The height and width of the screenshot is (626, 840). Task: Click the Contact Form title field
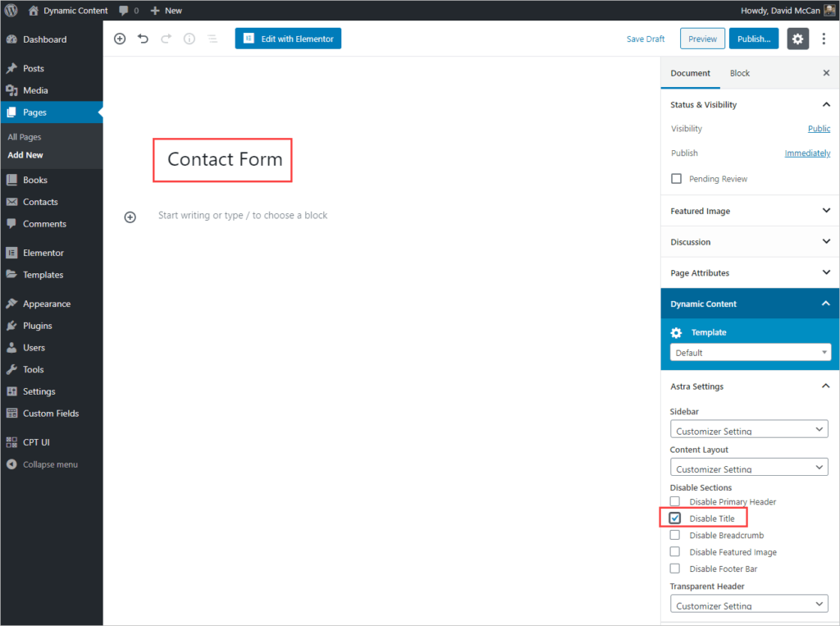(224, 159)
